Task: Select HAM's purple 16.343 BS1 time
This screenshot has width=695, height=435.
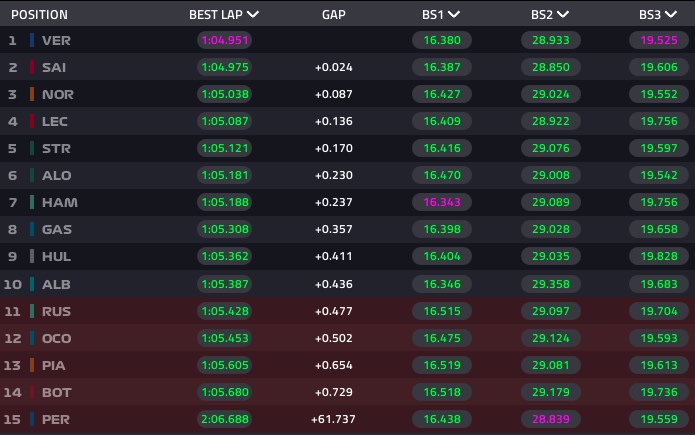Action: pos(442,202)
